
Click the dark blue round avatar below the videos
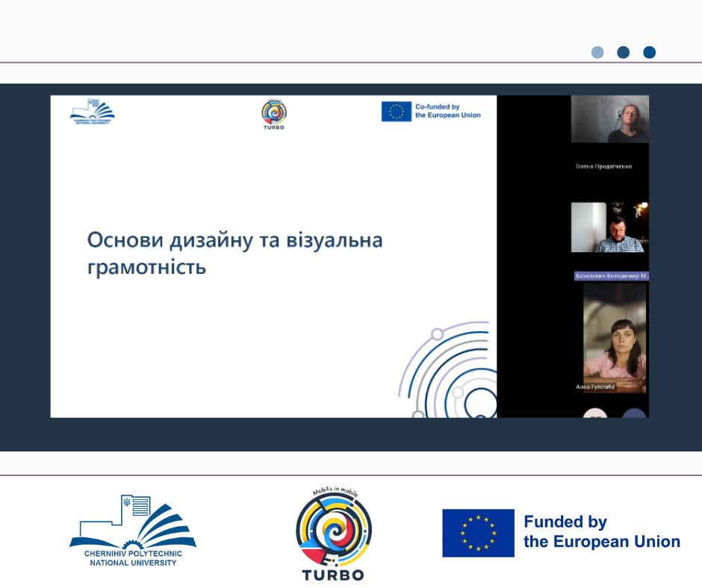634,413
